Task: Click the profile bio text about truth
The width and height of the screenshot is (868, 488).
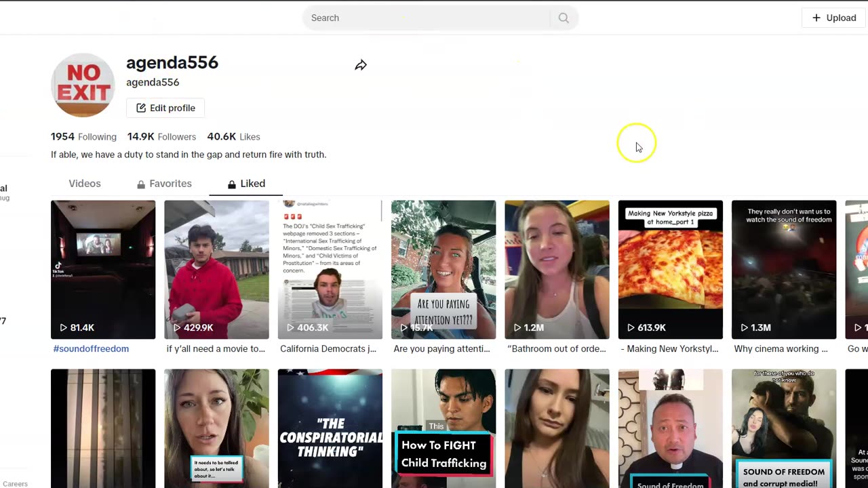Action: click(189, 155)
